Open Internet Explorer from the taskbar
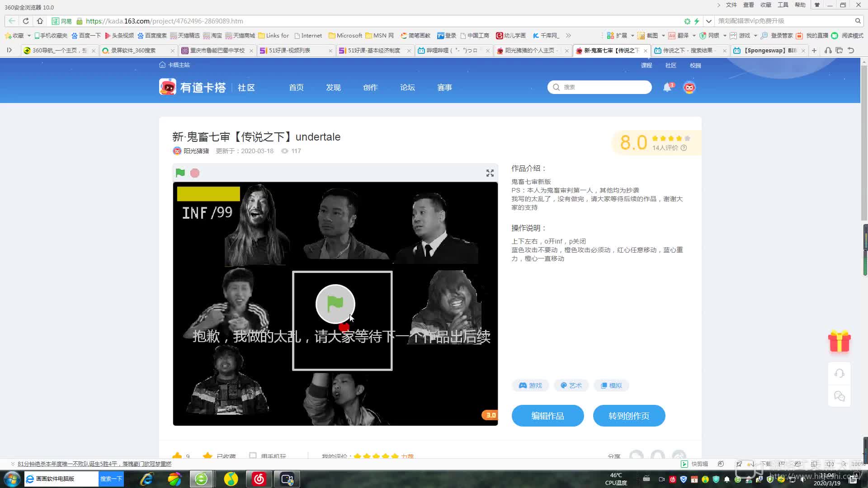This screenshot has height=488, width=868. 146,479
